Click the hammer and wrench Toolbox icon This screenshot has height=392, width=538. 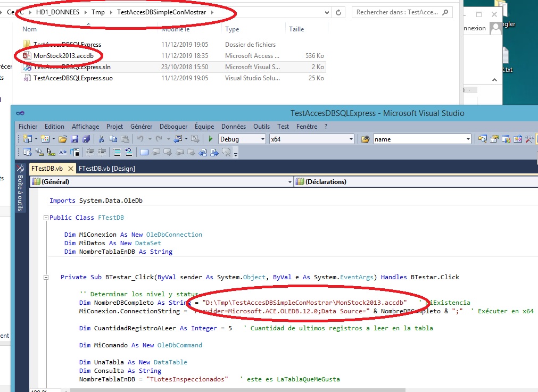click(x=529, y=139)
